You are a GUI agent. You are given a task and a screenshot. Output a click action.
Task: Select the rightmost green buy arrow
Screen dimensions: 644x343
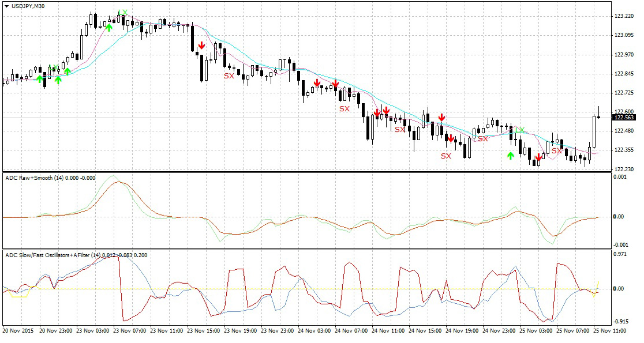coord(510,156)
